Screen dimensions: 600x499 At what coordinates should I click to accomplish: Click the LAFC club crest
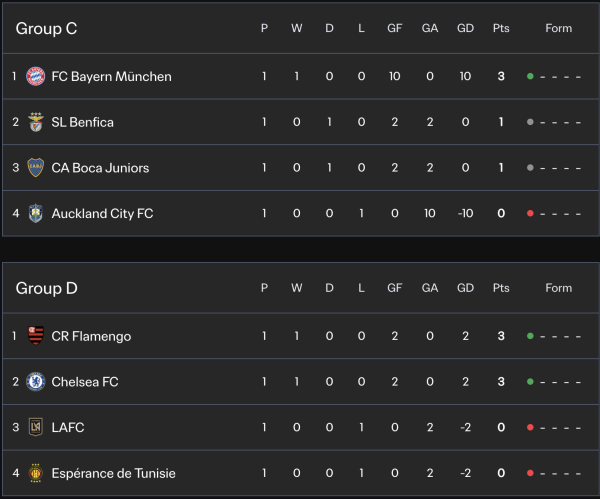(x=36, y=428)
